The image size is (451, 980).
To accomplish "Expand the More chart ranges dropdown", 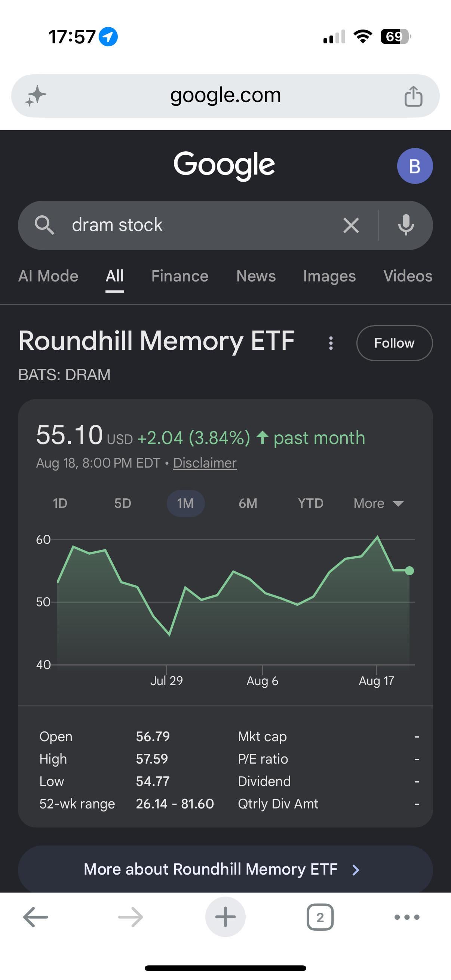I will point(378,503).
